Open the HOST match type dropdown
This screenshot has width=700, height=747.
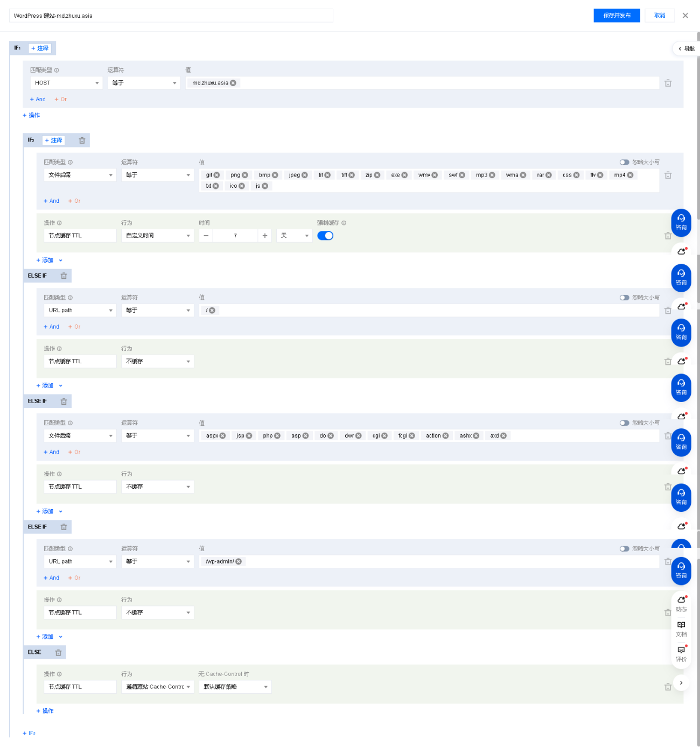click(x=66, y=83)
